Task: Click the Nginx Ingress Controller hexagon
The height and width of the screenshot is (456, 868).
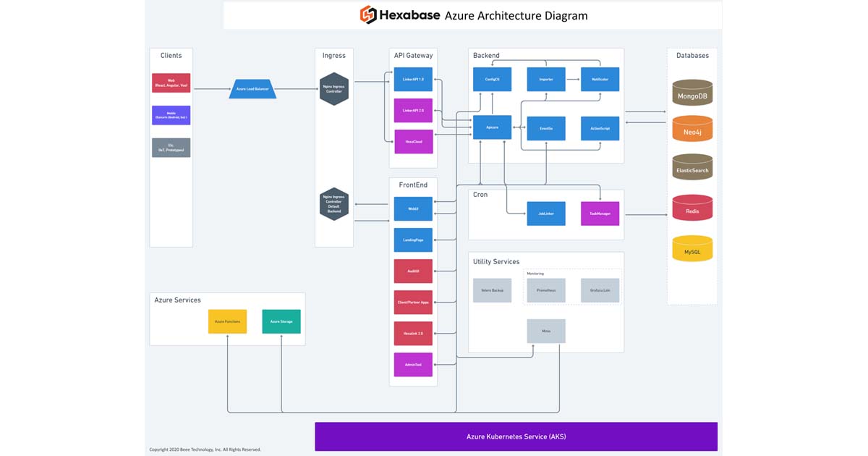Action: (333, 89)
